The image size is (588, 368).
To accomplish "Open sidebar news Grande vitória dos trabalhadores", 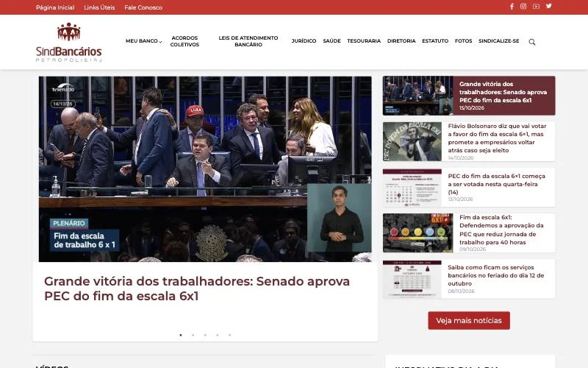I will [x=503, y=92].
